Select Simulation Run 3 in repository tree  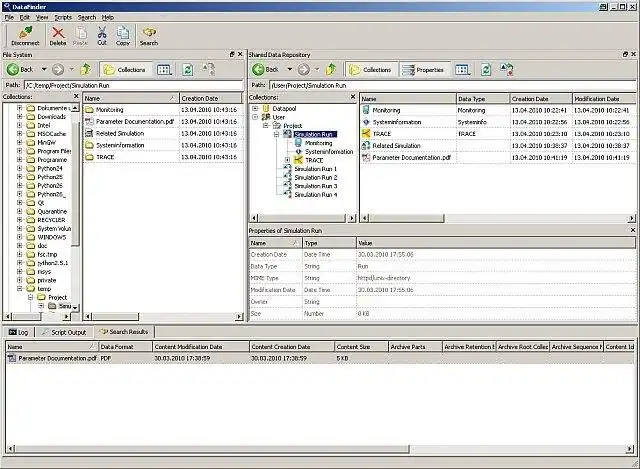pyautogui.click(x=316, y=186)
